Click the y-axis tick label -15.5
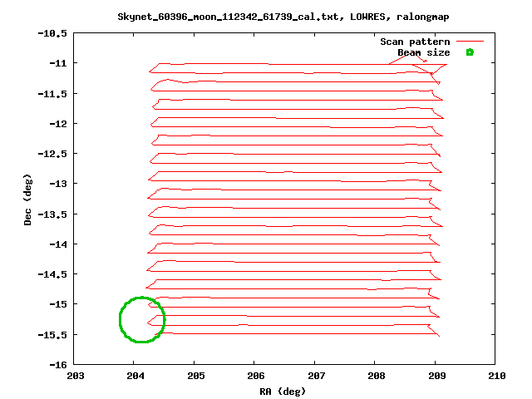Image resolution: width=532 pixels, height=399 pixels. point(52,334)
